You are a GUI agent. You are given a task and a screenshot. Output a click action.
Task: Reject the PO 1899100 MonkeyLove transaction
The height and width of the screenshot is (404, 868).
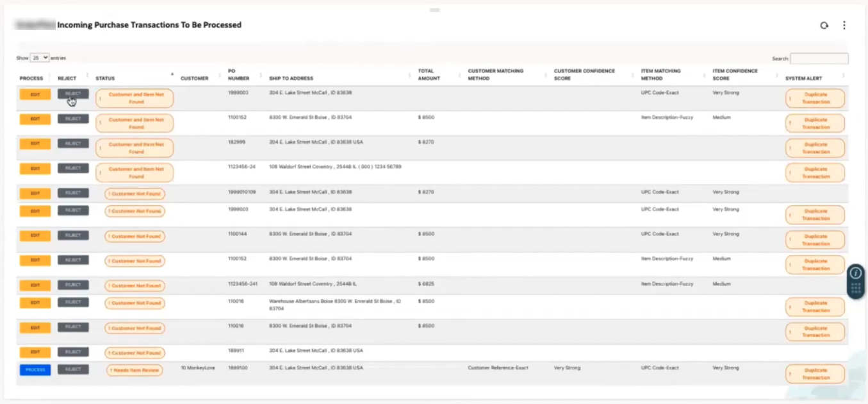(73, 369)
